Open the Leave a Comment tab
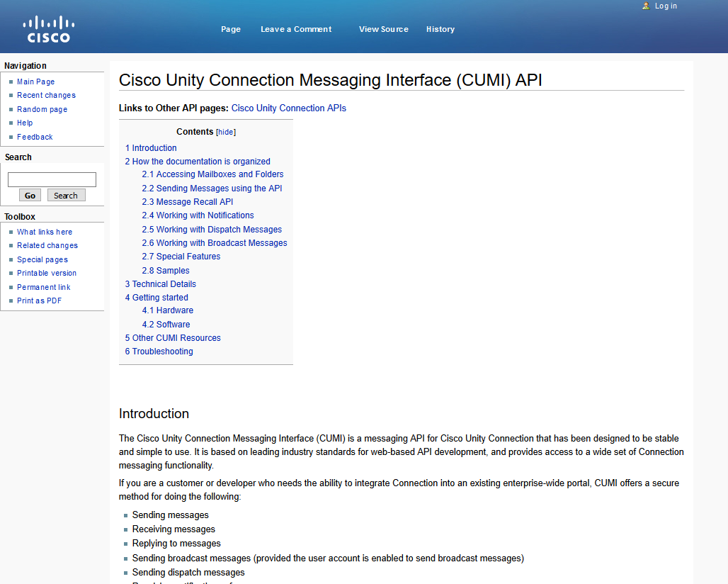The image size is (728, 584). (x=296, y=29)
